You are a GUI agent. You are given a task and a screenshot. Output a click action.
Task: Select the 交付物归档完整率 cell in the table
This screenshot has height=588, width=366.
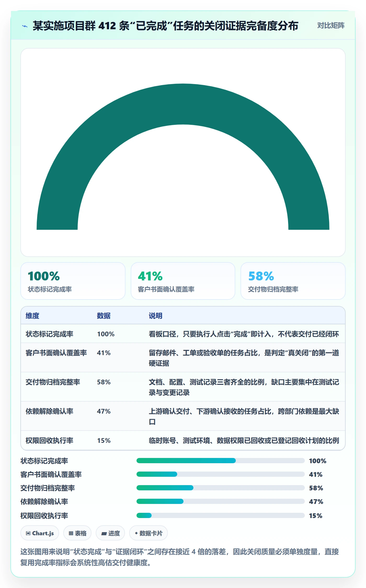click(x=53, y=382)
